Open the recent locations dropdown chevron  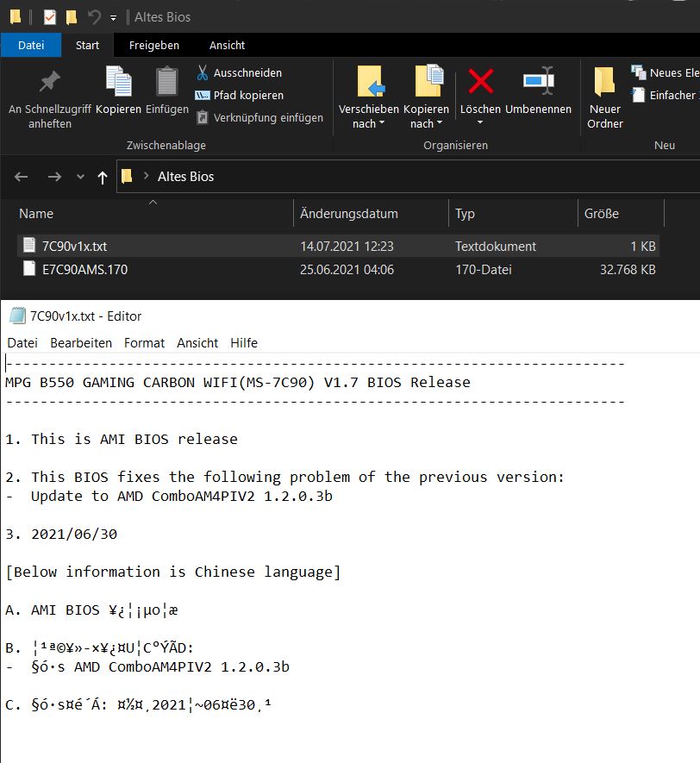click(81, 177)
